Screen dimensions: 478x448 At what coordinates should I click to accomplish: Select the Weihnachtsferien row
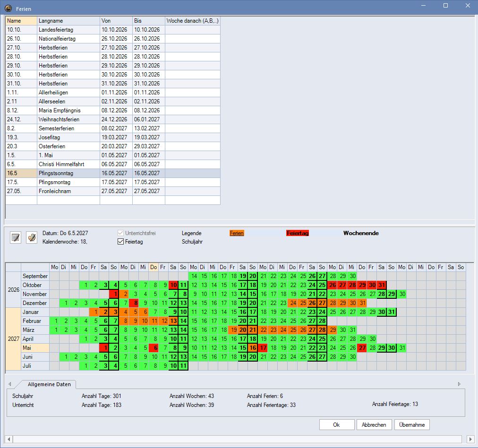(x=113, y=119)
